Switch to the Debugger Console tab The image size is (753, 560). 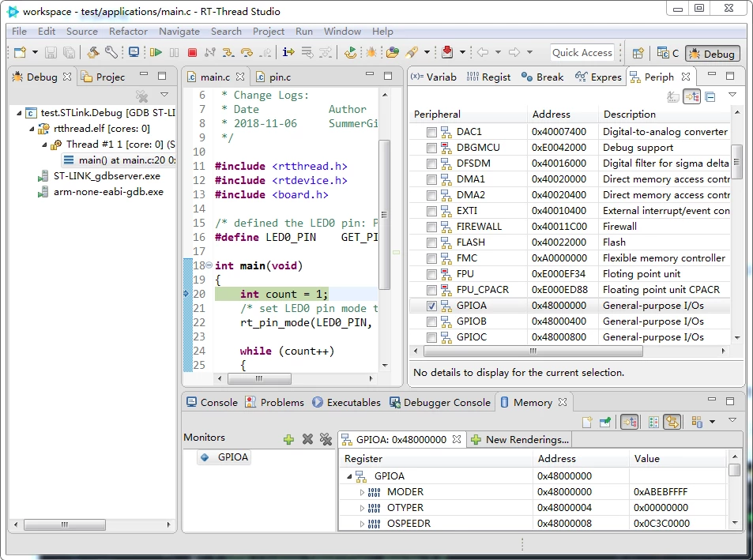coord(440,403)
